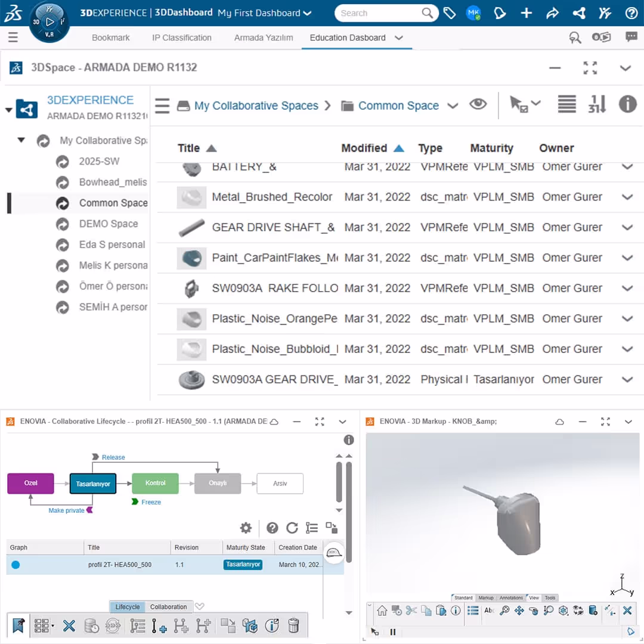
Task: Open the Bookmark dashboard tab
Action: (x=111, y=38)
